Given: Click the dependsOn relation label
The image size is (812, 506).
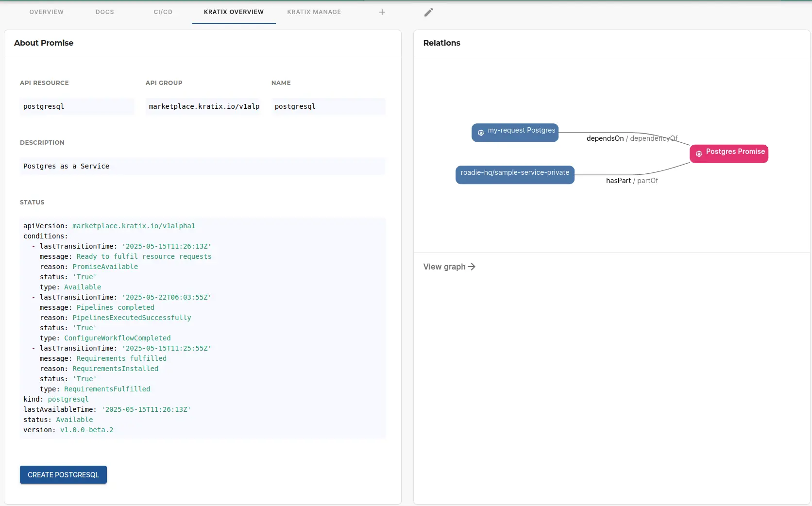Looking at the screenshot, I should [605, 138].
